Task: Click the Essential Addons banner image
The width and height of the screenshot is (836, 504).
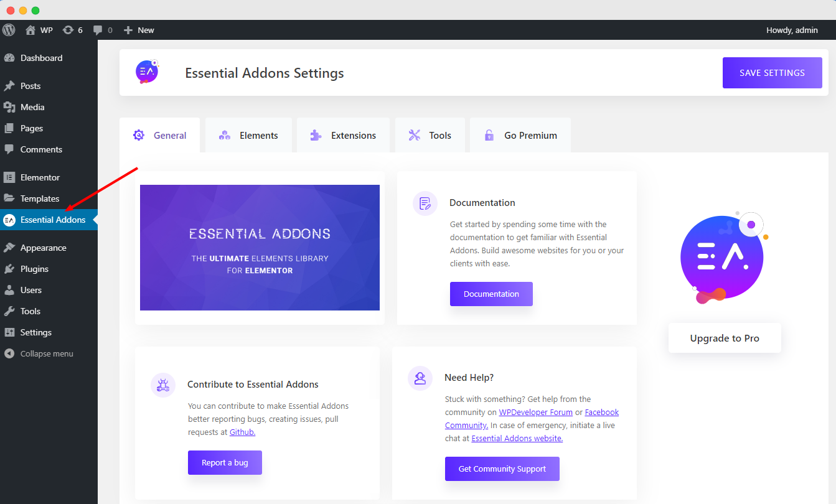Action: click(x=260, y=248)
